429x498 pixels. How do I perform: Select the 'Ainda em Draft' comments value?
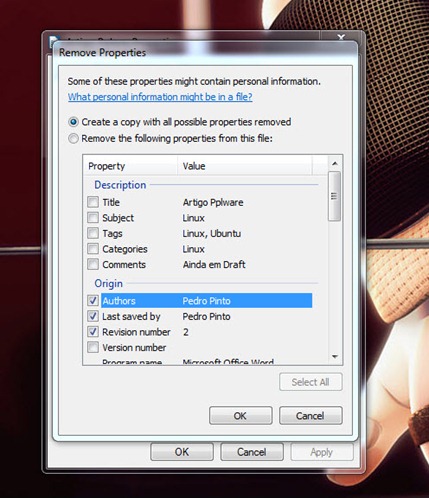click(214, 265)
